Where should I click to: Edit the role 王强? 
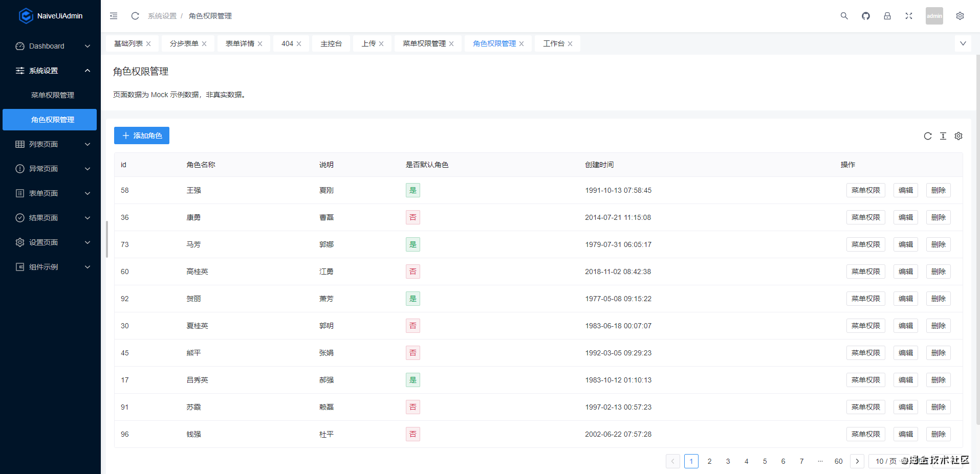(906, 190)
